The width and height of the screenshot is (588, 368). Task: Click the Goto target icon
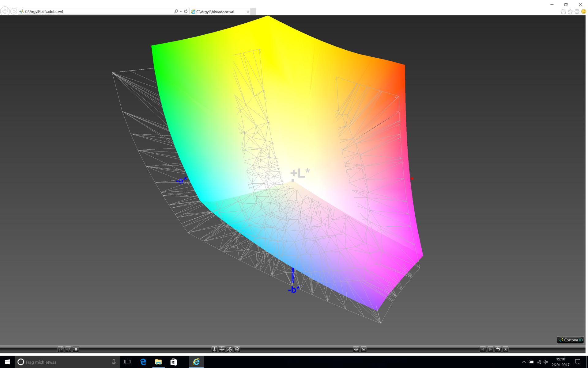coord(356,349)
